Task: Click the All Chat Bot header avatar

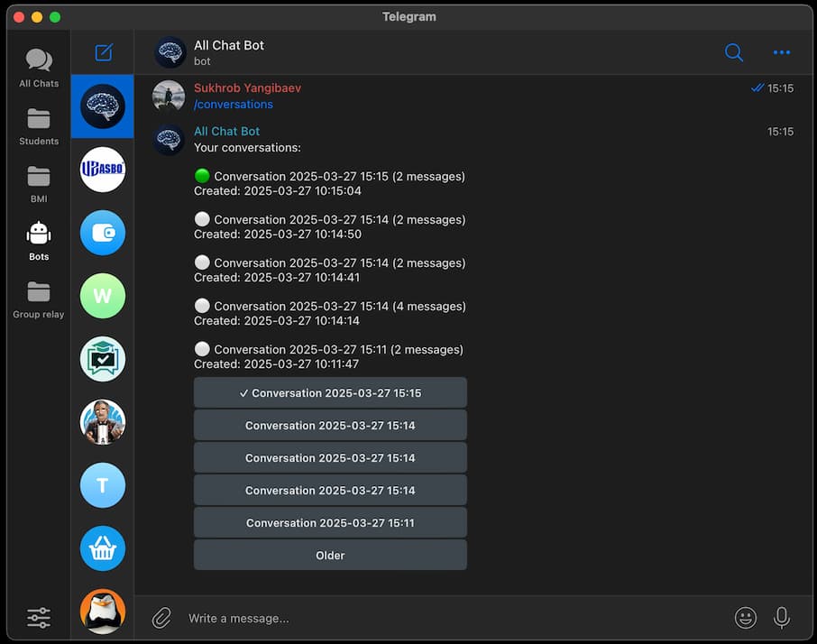Action: [170, 52]
